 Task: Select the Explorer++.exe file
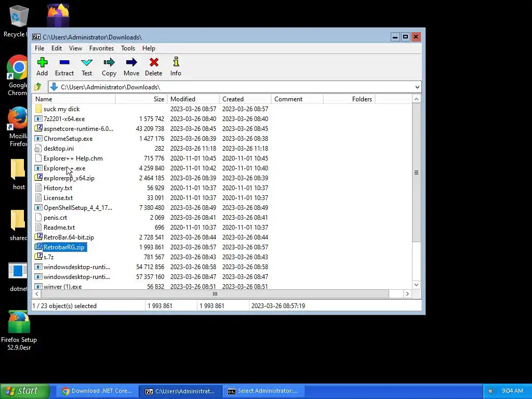coord(64,168)
